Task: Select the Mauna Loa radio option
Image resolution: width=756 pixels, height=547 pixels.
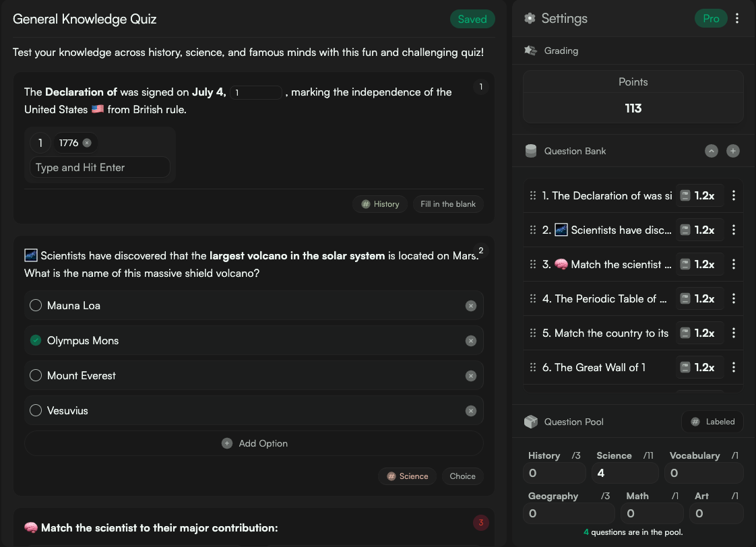Action: click(36, 306)
